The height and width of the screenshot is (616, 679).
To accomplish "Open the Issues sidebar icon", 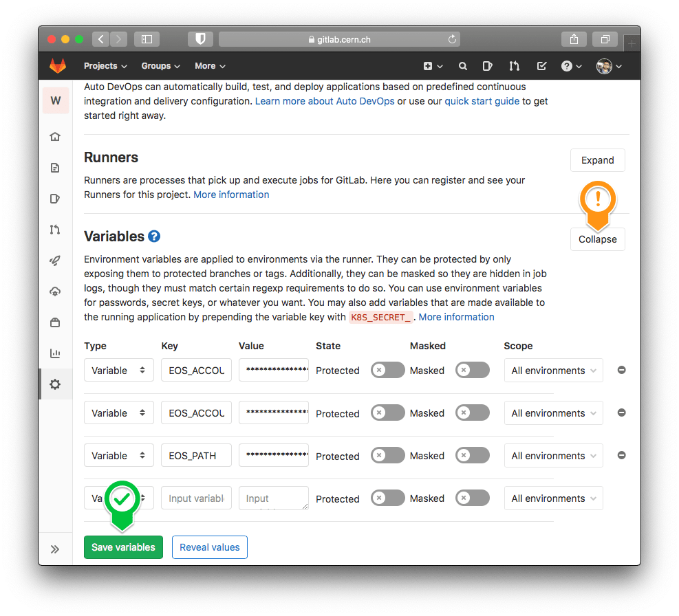I will click(x=56, y=198).
